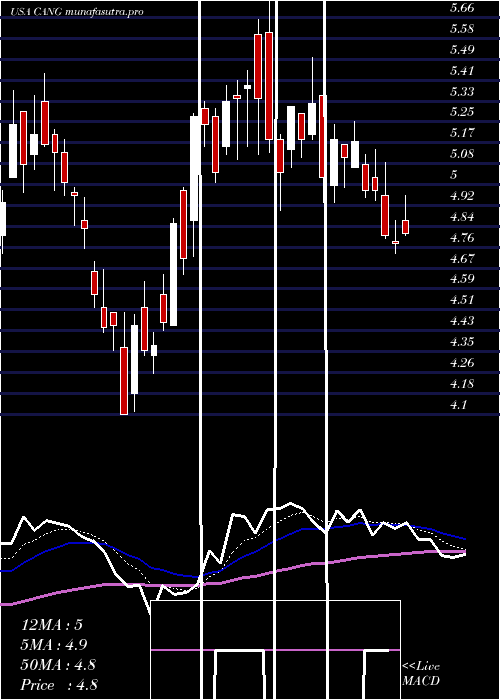Select the 4.51 price axis label

pyautogui.click(x=462, y=300)
